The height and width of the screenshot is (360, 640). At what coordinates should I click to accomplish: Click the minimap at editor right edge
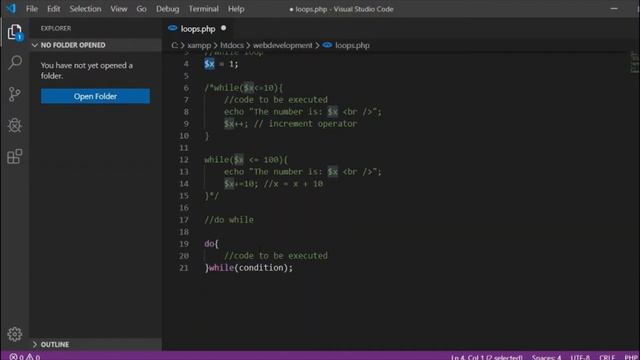coord(634,62)
